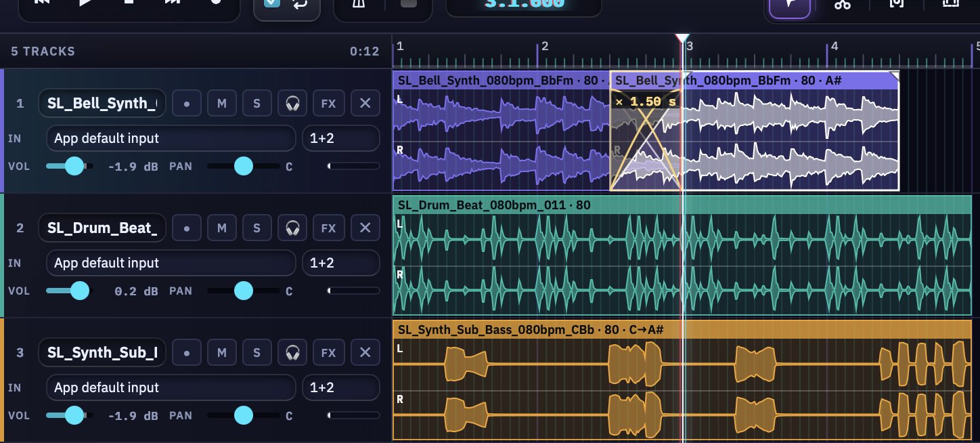The image size is (980, 443).
Task: Open FX for SL_Drum_Beat track
Action: (x=328, y=228)
